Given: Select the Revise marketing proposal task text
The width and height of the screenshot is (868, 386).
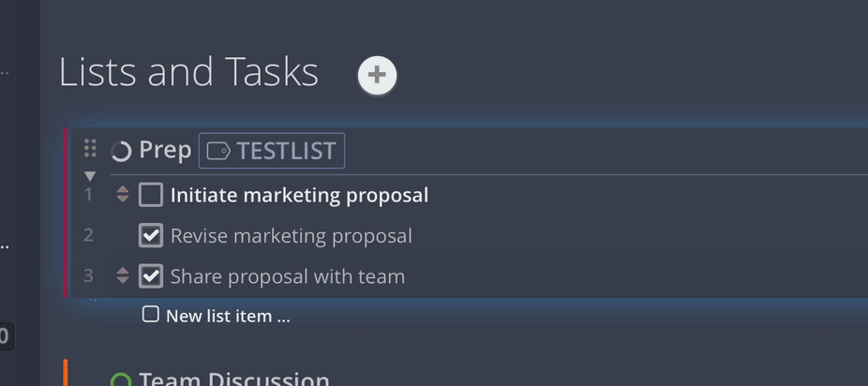Looking at the screenshot, I should [x=291, y=235].
